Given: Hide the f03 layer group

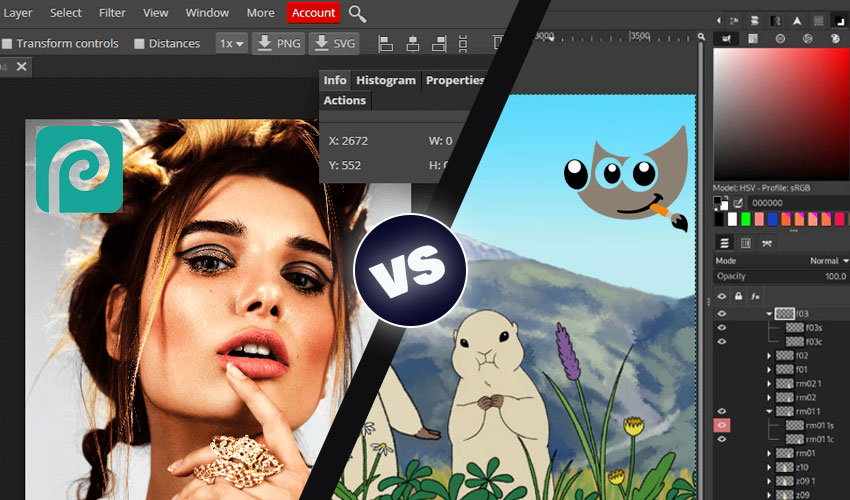Looking at the screenshot, I should click(x=722, y=313).
